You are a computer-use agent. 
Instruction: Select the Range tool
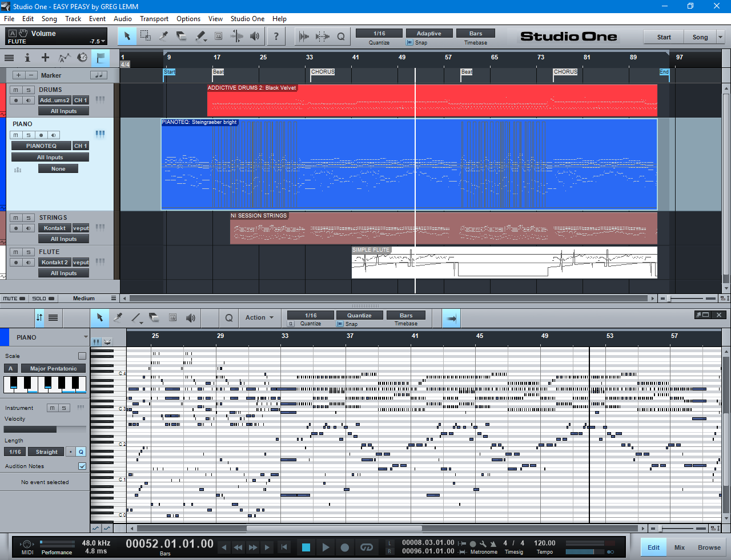[146, 37]
